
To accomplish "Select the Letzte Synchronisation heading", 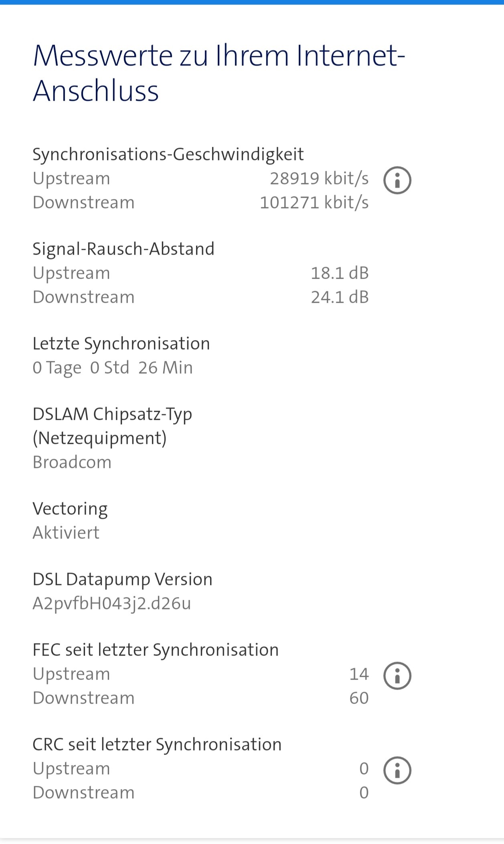I will point(121,344).
